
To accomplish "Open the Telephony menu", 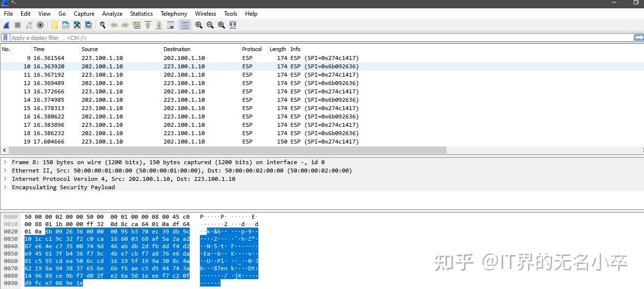I will tap(174, 14).
